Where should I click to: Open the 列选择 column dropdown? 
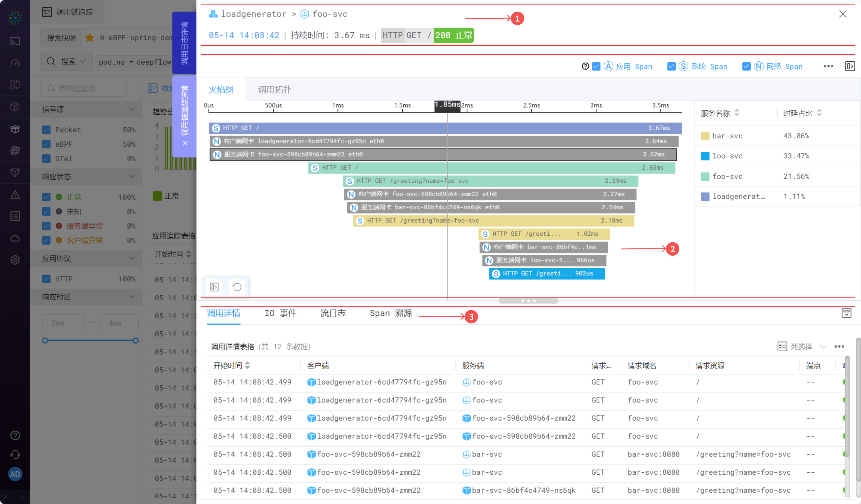(801, 346)
